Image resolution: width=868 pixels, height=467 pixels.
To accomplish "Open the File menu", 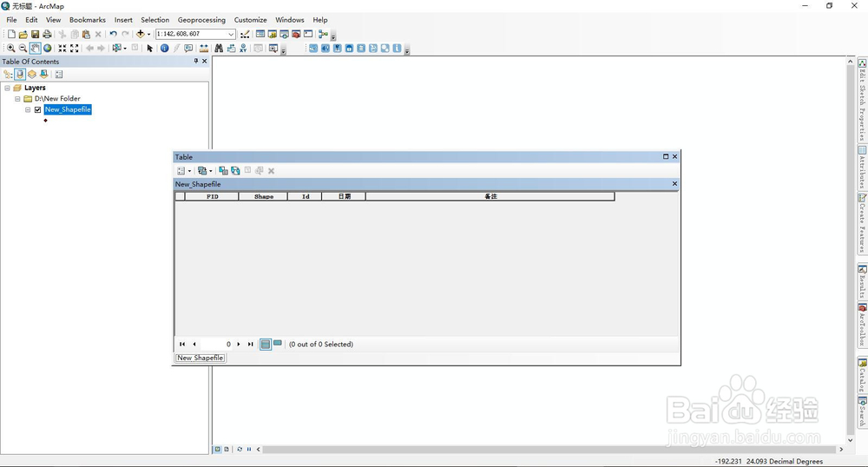I will (x=11, y=20).
